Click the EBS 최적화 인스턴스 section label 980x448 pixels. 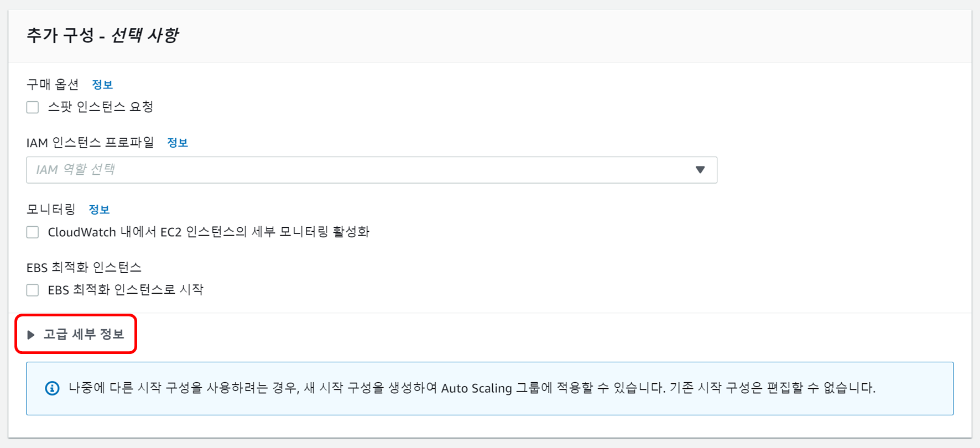pyautogui.click(x=84, y=268)
